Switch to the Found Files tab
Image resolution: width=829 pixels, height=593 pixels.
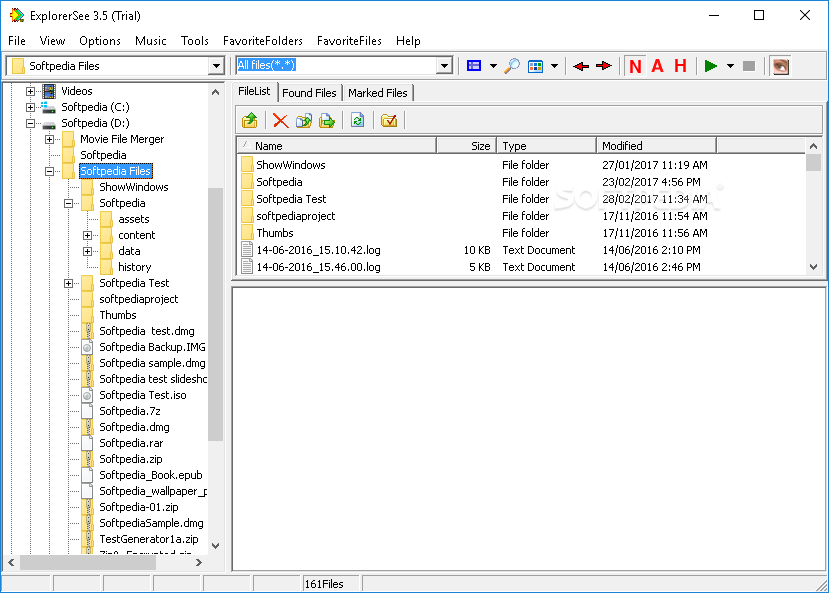309,93
